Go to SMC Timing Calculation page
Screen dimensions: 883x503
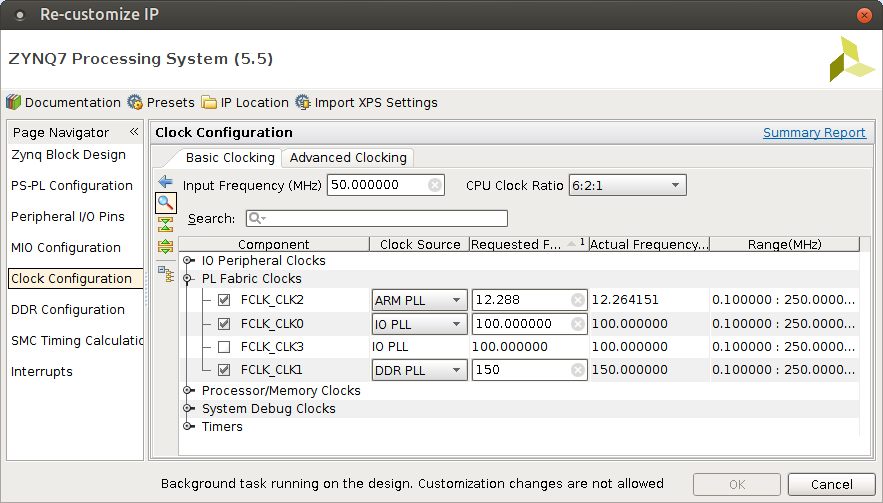click(77, 341)
